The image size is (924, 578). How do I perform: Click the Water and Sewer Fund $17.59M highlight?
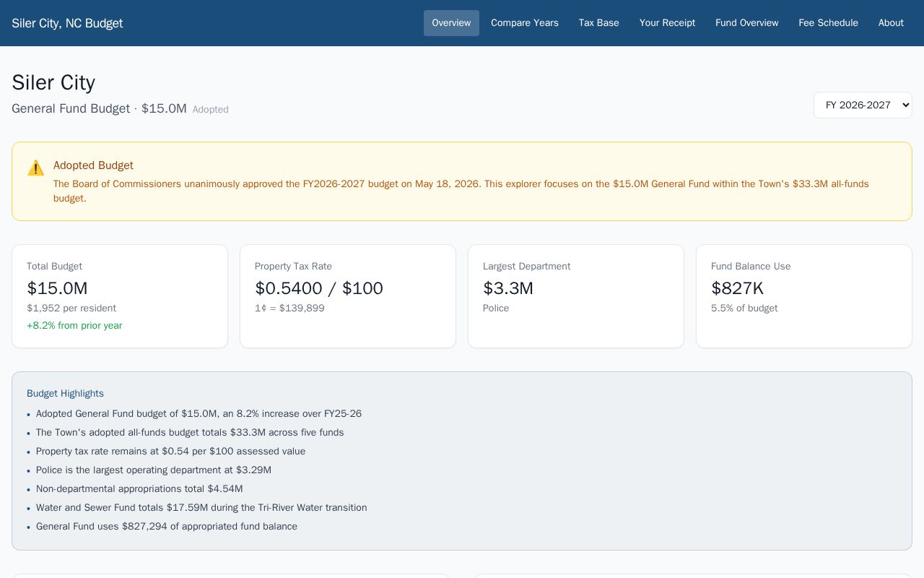[201, 508]
